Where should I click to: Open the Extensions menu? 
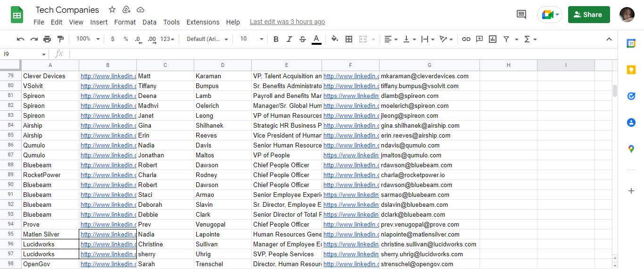[x=203, y=22]
